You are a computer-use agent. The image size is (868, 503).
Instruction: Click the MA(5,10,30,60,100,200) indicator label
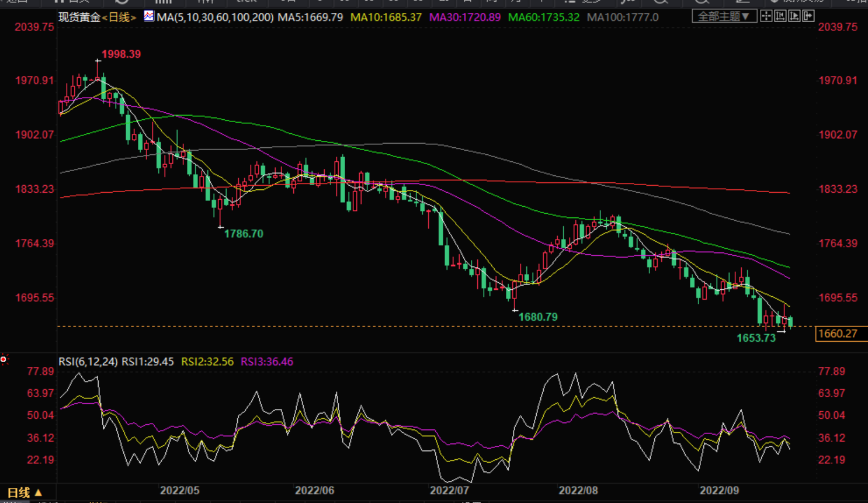(215, 18)
